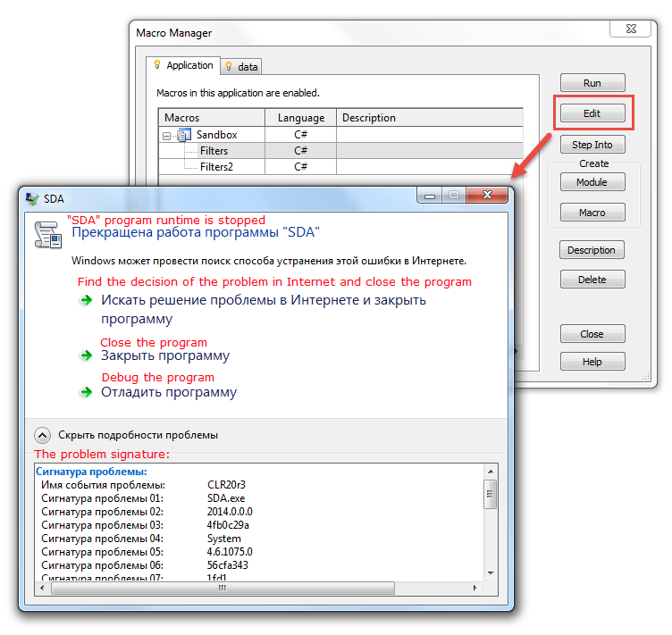Click the SDA.exe signature value

point(226,498)
